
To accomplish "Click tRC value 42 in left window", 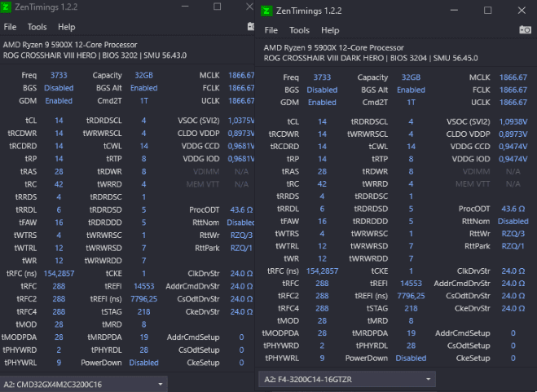I will [59, 184].
